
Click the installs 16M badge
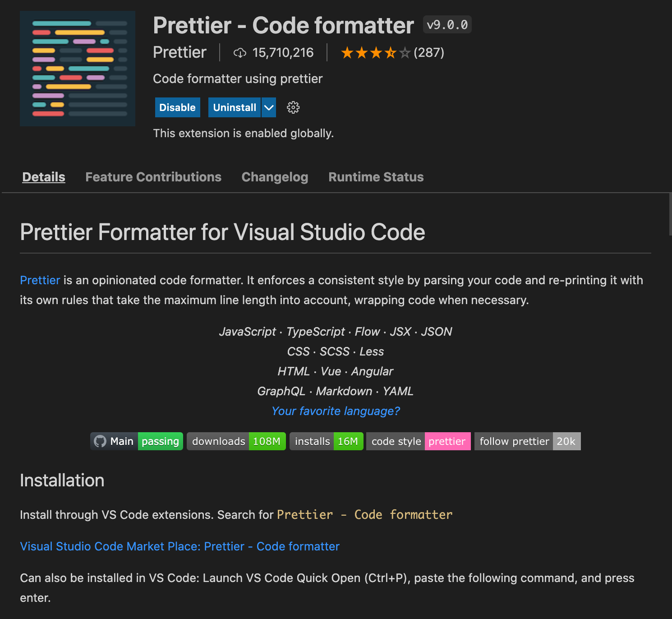click(327, 441)
